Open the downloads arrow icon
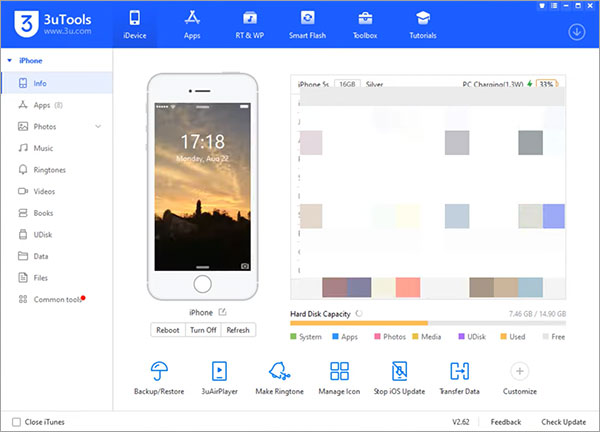Image resolution: width=600 pixels, height=432 pixels. tap(576, 31)
